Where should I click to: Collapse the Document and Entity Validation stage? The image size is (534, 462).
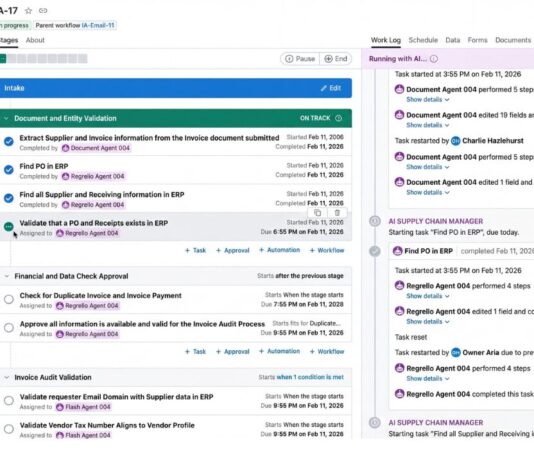point(6,118)
